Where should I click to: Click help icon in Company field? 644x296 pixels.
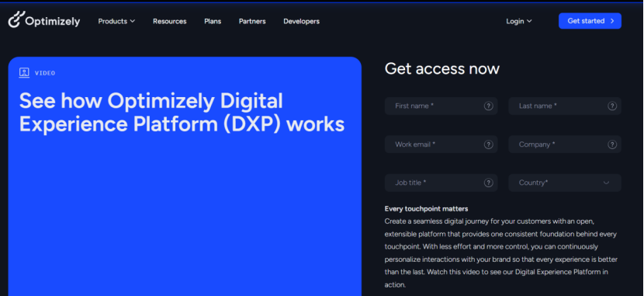click(x=612, y=145)
